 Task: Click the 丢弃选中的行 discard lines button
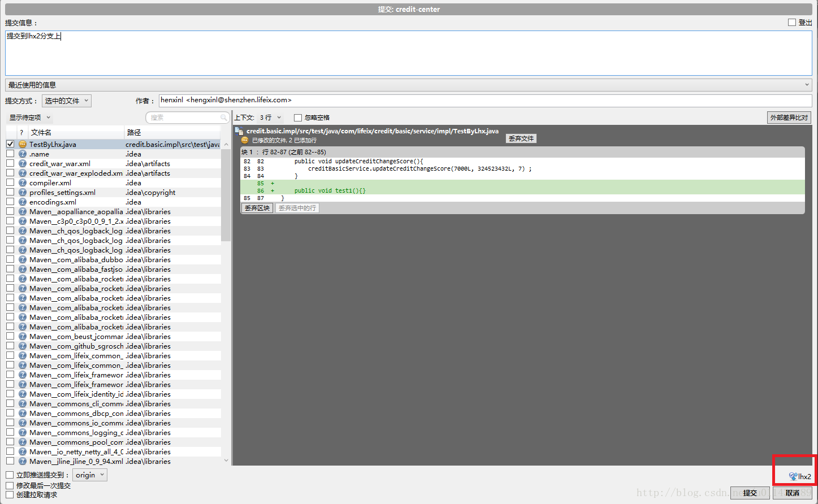pyautogui.click(x=297, y=208)
